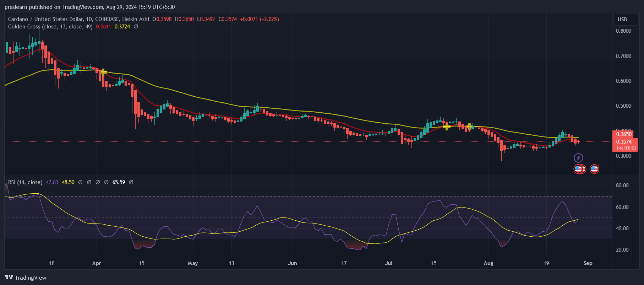
Task: Click the TradingView logo in the footer
Action: tap(26, 278)
